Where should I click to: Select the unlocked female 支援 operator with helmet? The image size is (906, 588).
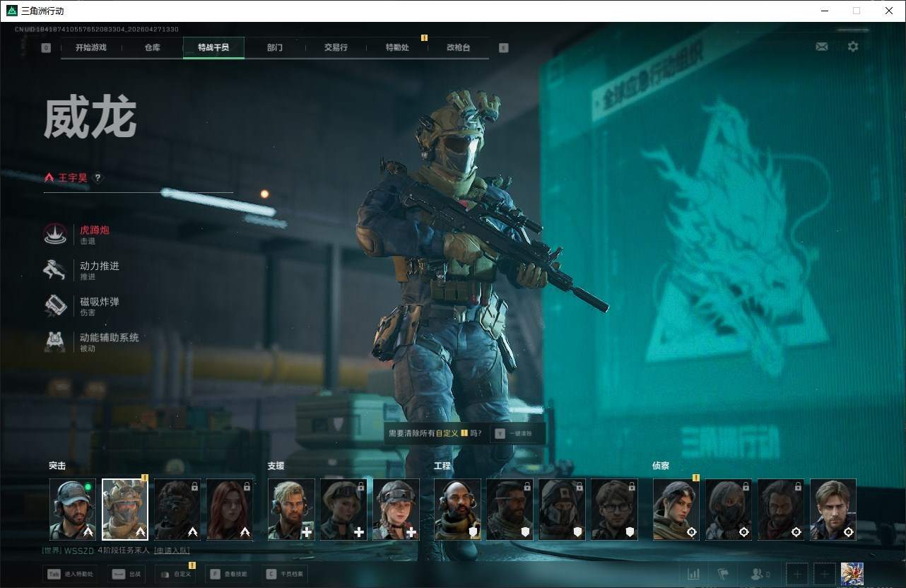tap(396, 510)
